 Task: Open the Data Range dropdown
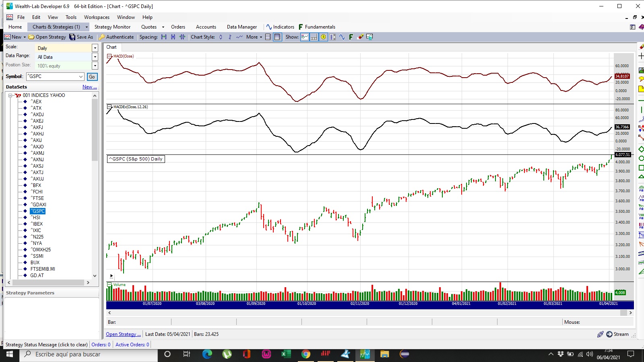pos(95,57)
